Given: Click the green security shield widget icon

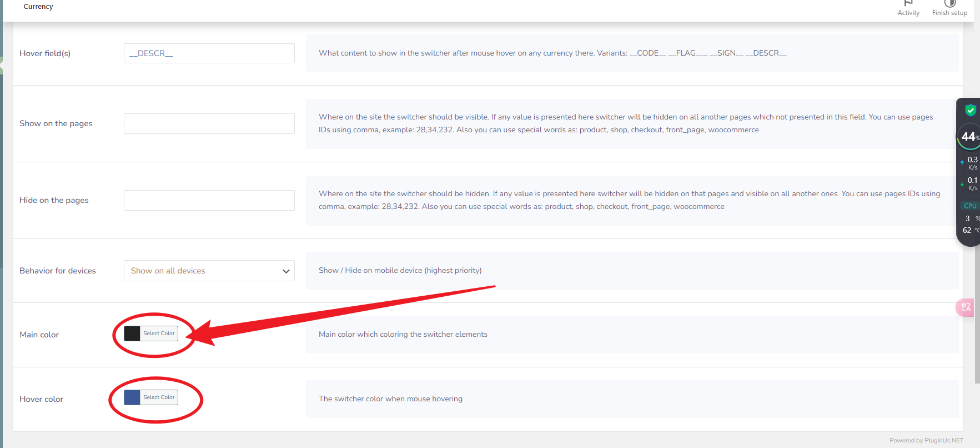Looking at the screenshot, I should (971, 110).
